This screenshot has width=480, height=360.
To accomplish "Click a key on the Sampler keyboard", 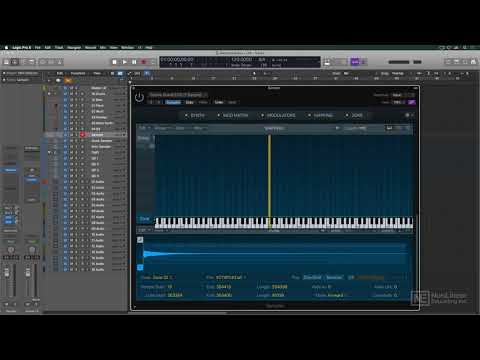I will [x=284, y=222].
